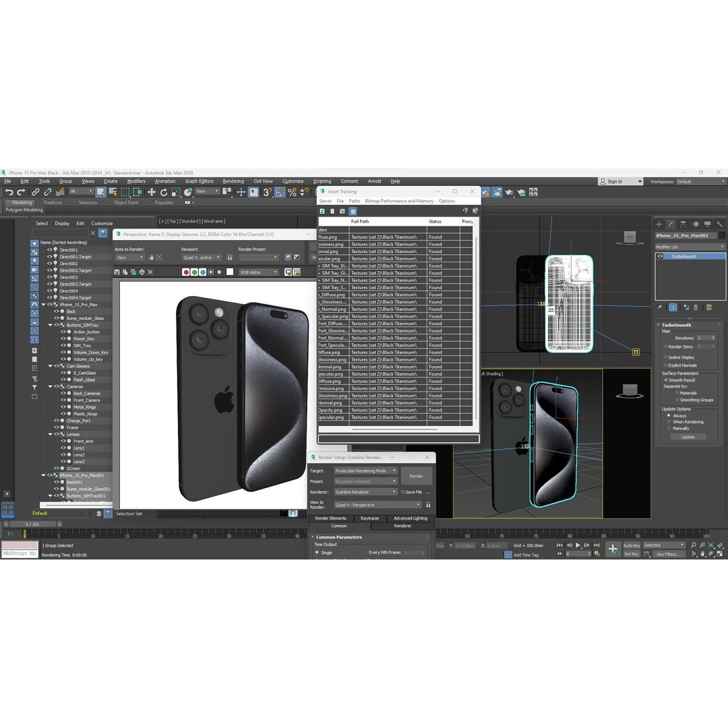Open the Hierarchy tab in command panel
Screen dimensions: 728x728
click(x=684, y=224)
